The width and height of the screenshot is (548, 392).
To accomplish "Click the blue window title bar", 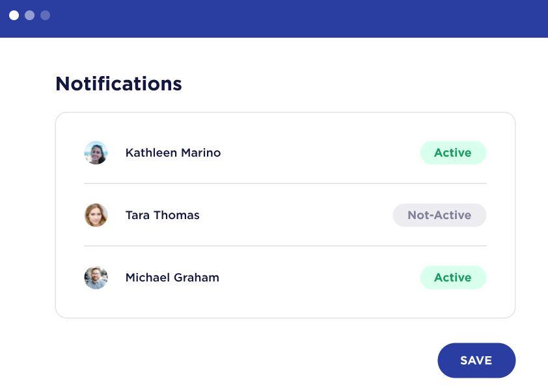I will coord(293,18).
